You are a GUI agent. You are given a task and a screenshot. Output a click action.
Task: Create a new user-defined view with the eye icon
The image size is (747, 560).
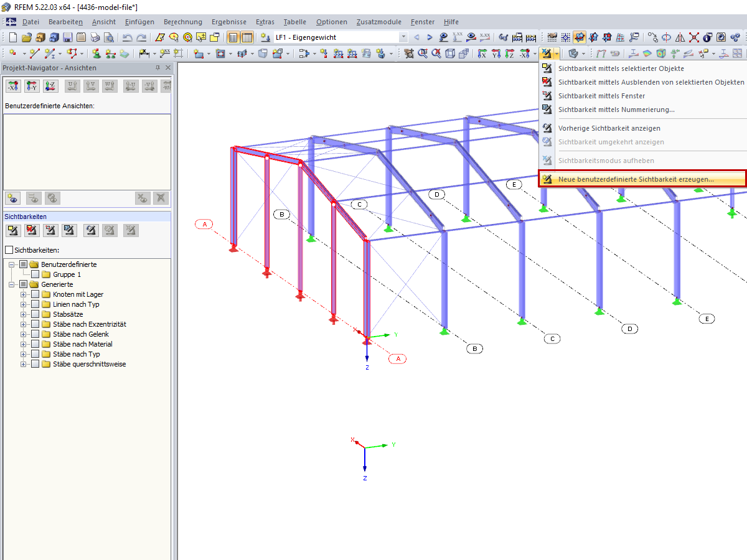(13, 198)
